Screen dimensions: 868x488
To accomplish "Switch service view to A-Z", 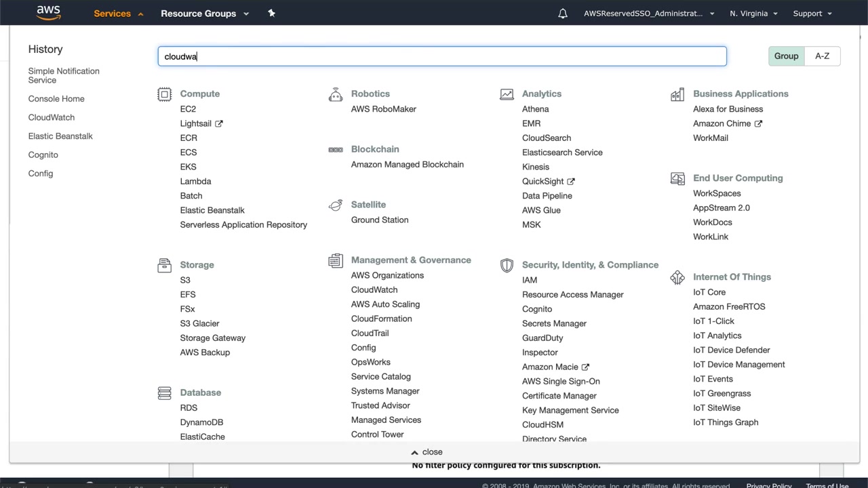I will click(822, 56).
